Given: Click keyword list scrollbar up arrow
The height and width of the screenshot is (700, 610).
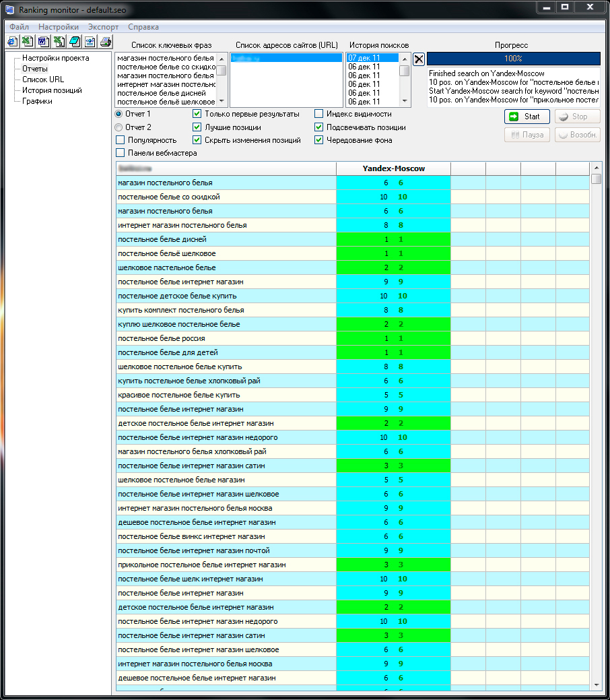Looking at the screenshot, I should [222, 59].
